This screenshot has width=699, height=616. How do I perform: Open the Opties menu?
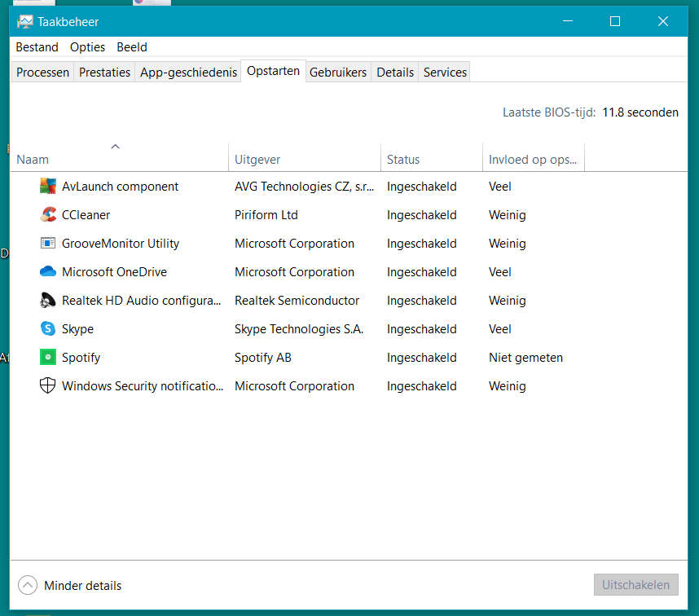coord(87,47)
